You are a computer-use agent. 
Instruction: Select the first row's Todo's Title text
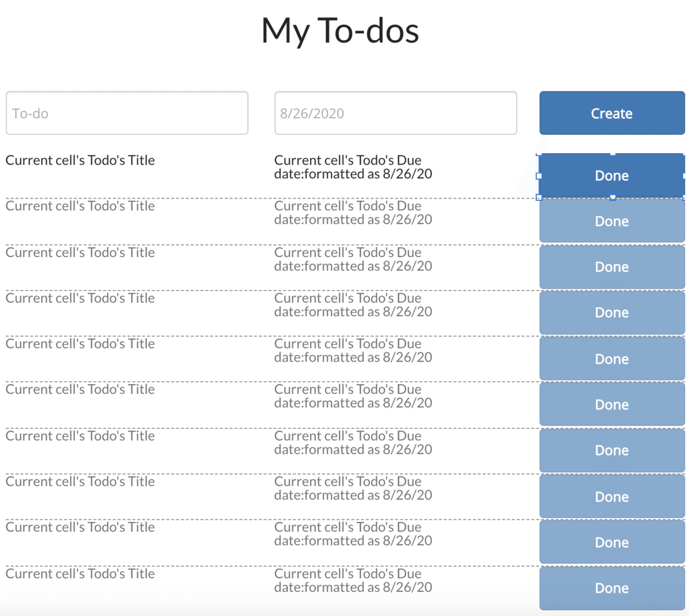[x=80, y=160]
